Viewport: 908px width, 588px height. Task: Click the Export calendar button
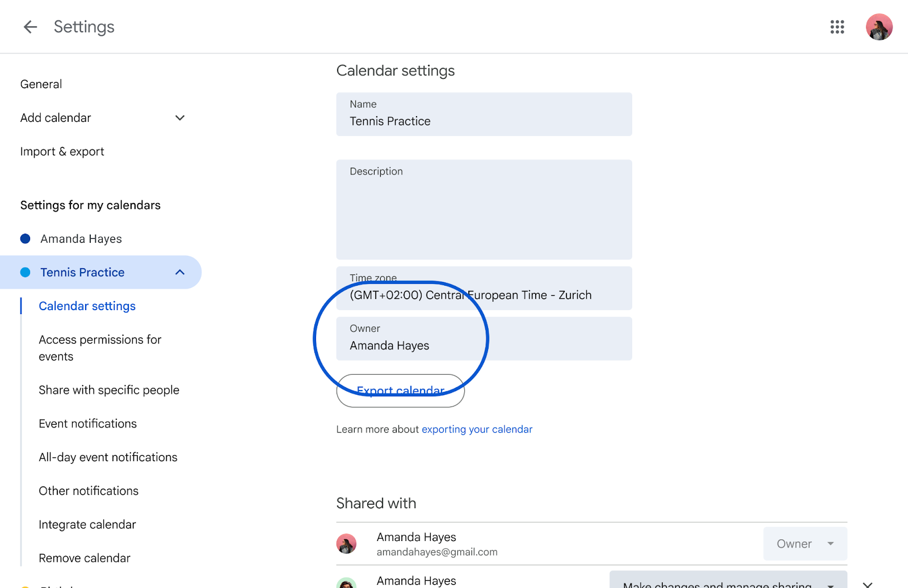400,391
